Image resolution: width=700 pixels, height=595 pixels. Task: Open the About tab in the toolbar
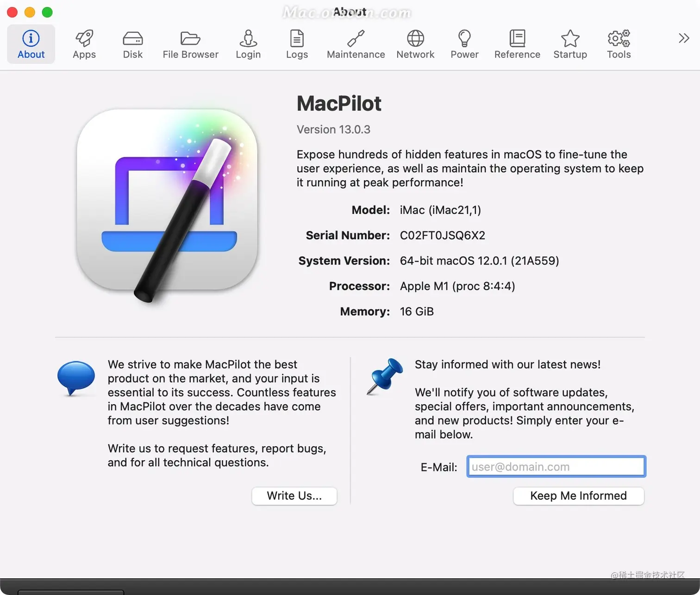pyautogui.click(x=31, y=44)
